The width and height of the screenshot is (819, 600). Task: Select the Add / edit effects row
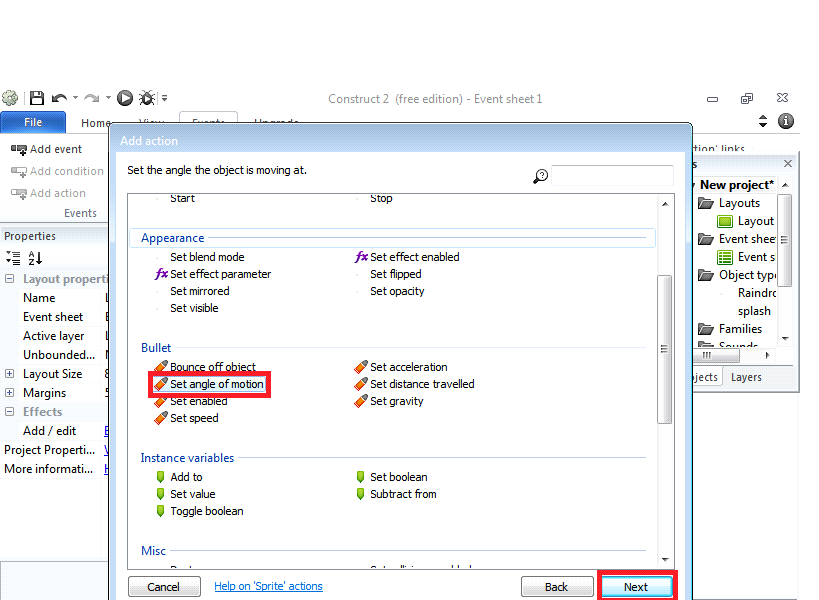click(54, 431)
